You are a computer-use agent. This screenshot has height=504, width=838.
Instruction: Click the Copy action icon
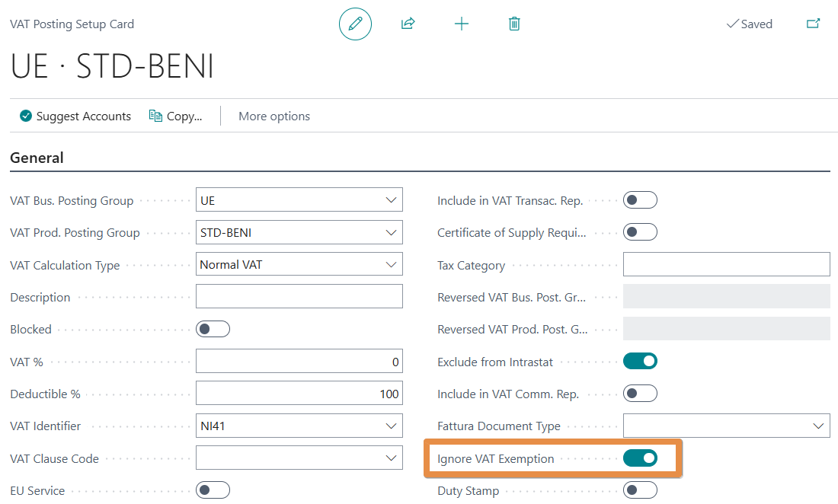click(155, 116)
